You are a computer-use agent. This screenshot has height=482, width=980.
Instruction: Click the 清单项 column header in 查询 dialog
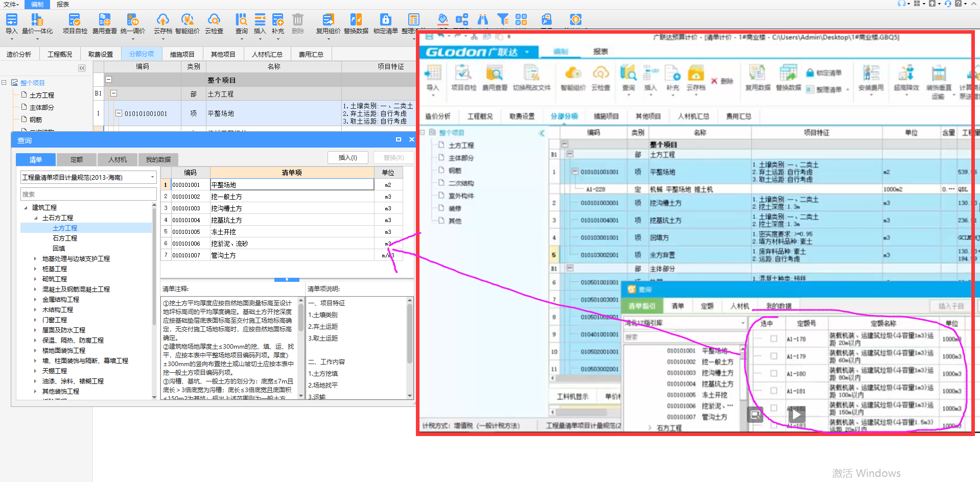point(292,173)
